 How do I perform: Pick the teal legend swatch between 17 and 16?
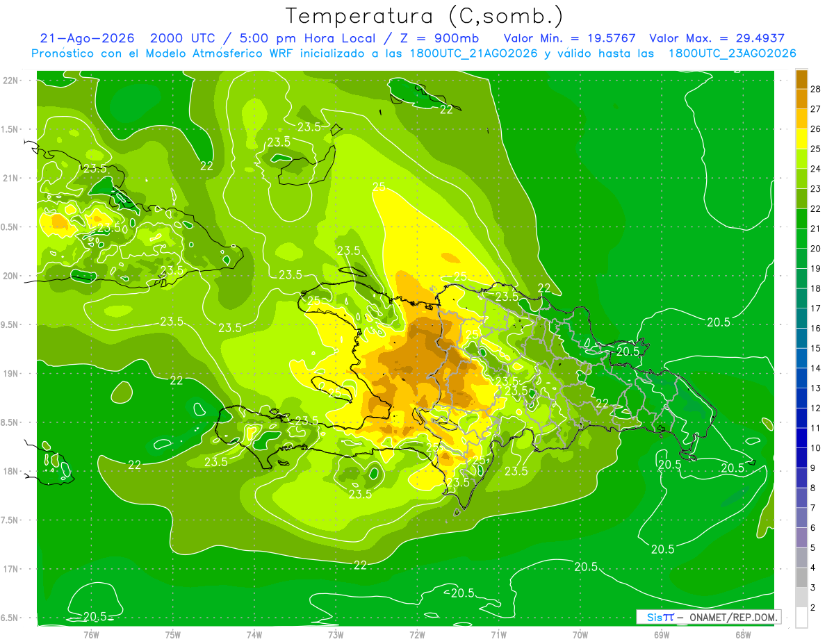[801, 318]
